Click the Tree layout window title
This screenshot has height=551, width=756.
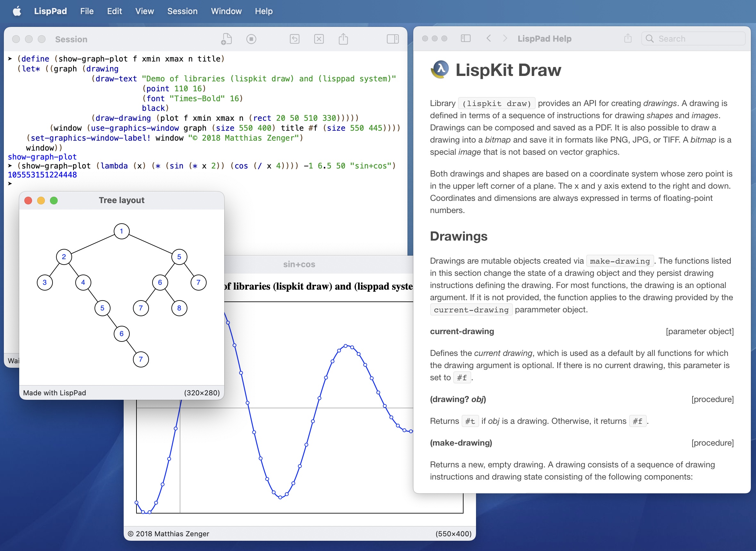click(121, 200)
